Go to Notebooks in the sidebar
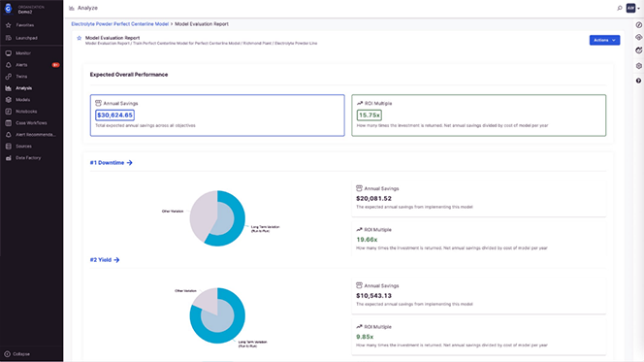Screen dimensions: 644x362 coord(26,112)
